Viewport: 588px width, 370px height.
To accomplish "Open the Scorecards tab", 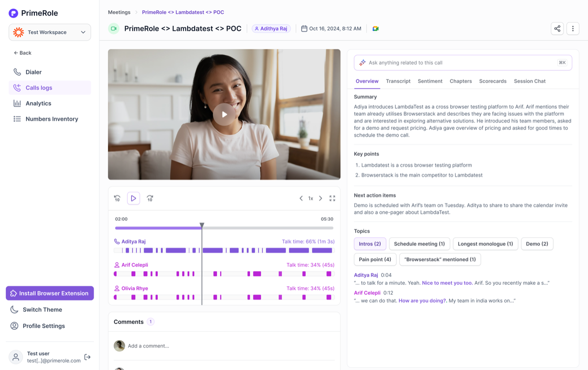I will 493,81.
